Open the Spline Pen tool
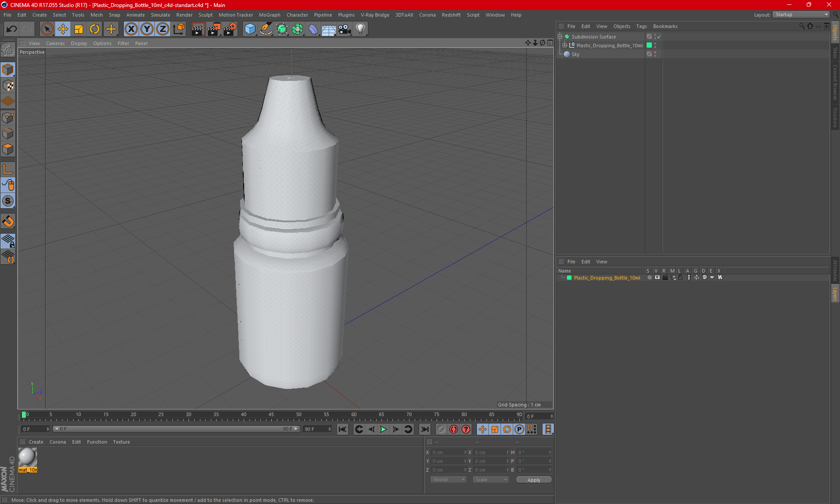840x504 pixels. [266, 29]
